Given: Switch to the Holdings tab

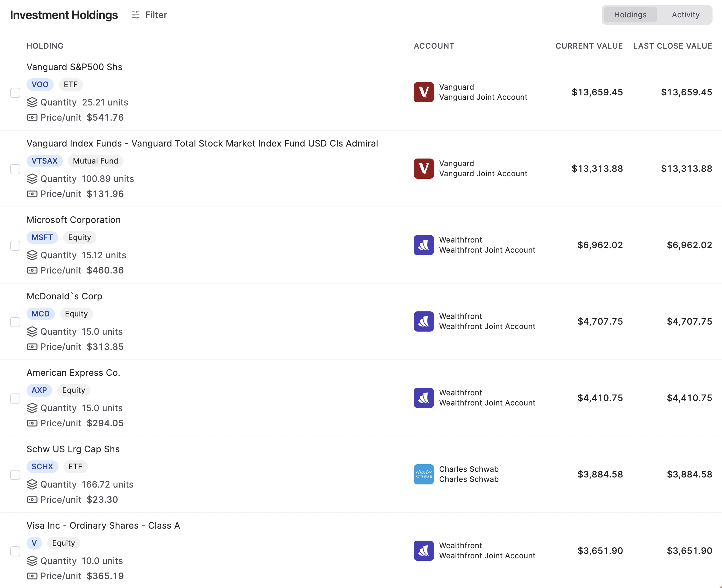Looking at the screenshot, I should pos(630,15).
